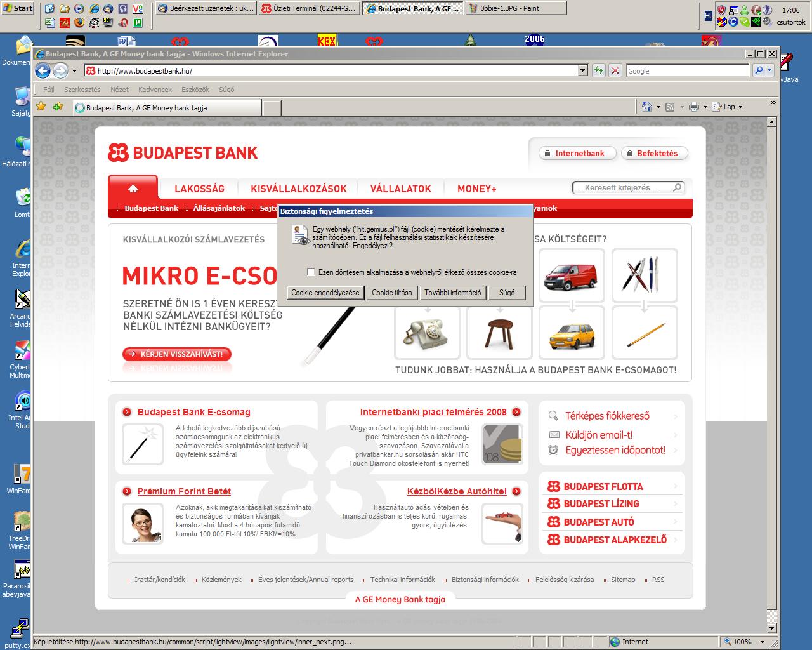
Task: Open KézbőlKézbe Autóhitel link
Action: (457, 491)
